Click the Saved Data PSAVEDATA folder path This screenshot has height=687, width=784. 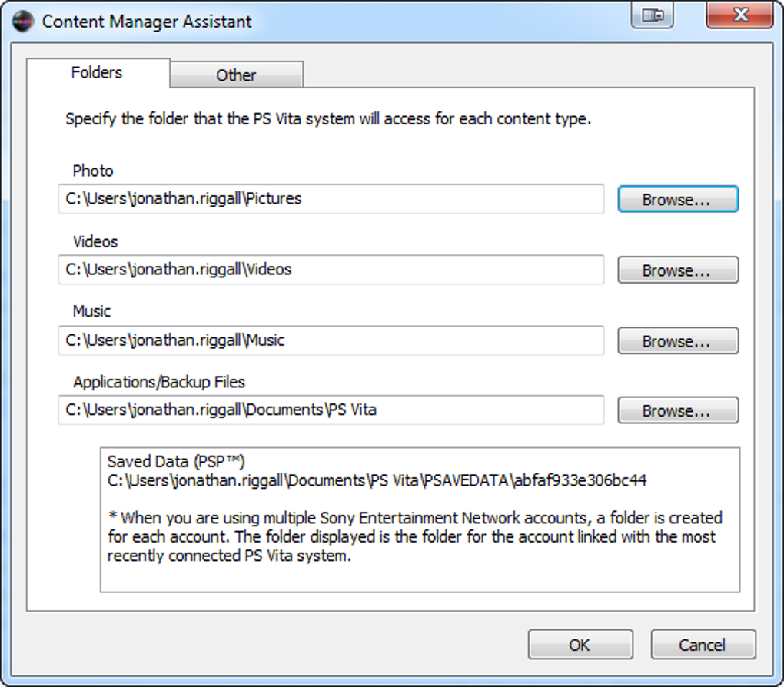(377, 481)
